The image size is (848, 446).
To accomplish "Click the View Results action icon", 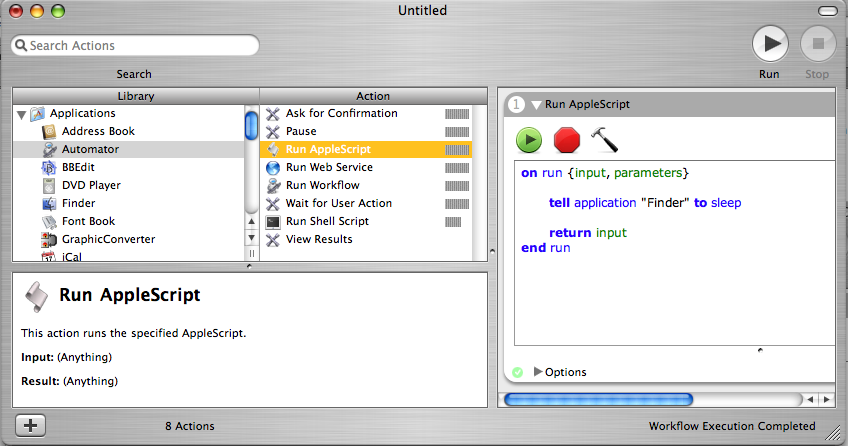I will [273, 239].
